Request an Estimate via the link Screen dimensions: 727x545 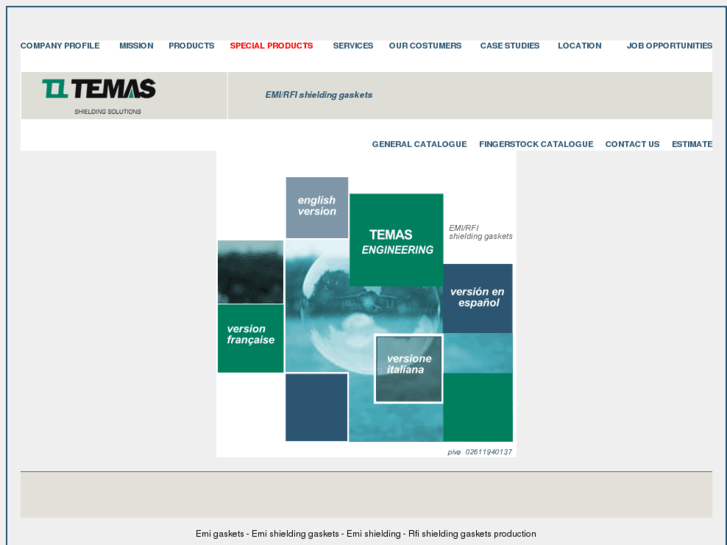692,144
